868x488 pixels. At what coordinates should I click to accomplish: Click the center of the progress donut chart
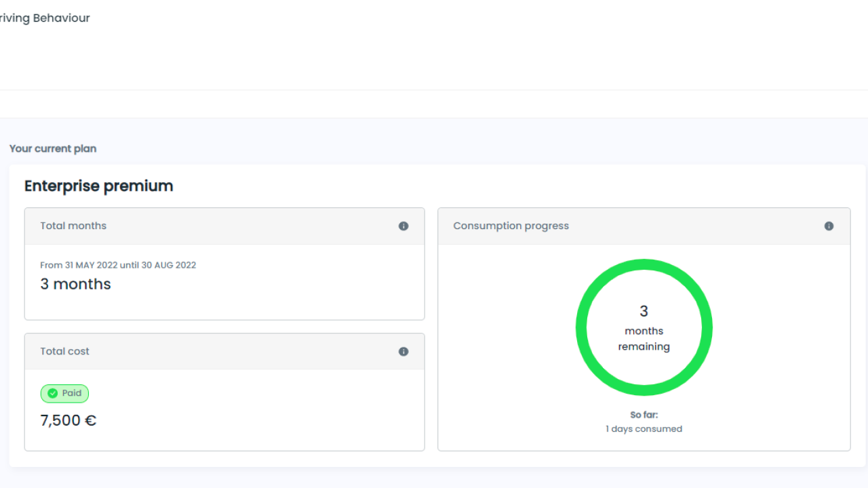[x=644, y=327]
